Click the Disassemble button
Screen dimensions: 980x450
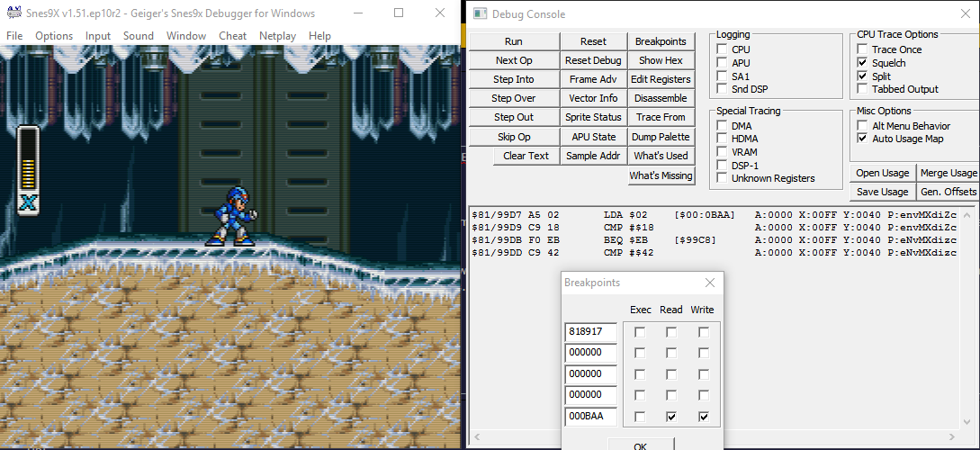tap(661, 98)
